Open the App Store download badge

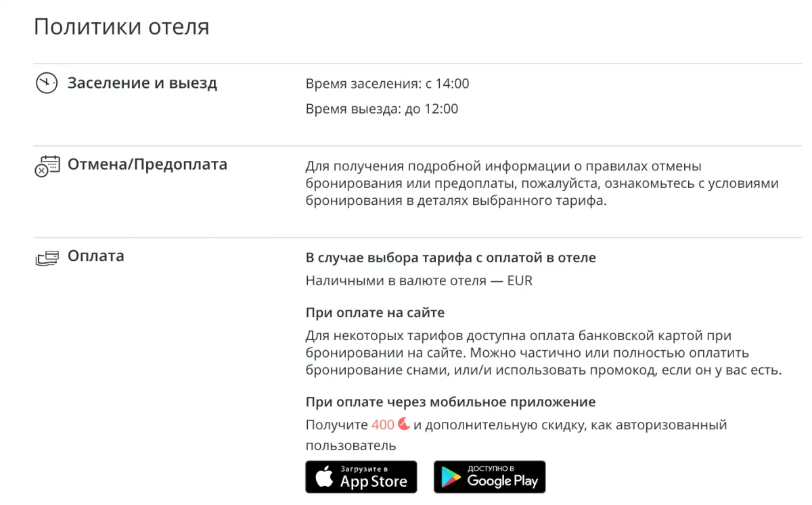[361, 477]
